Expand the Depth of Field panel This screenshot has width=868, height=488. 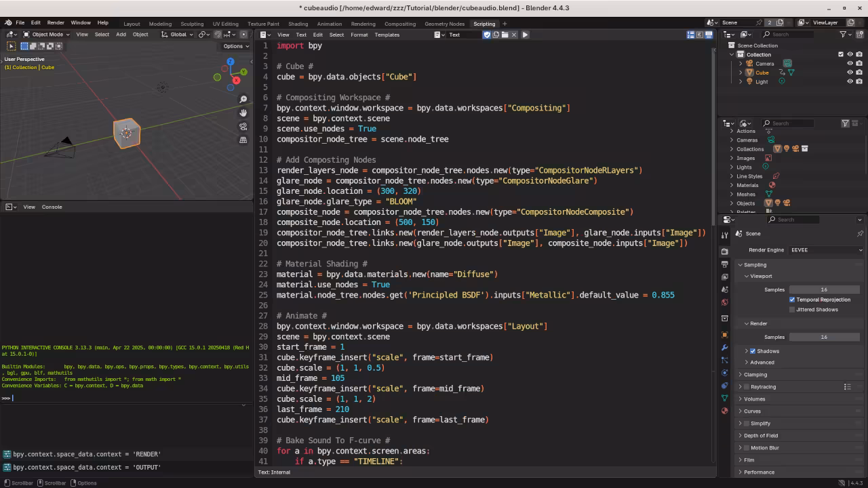tap(761, 436)
